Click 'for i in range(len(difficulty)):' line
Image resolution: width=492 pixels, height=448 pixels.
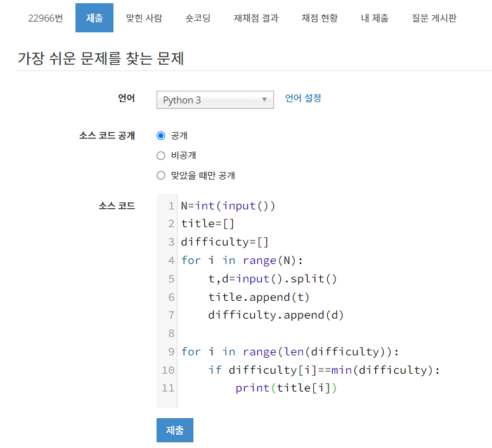(290, 352)
